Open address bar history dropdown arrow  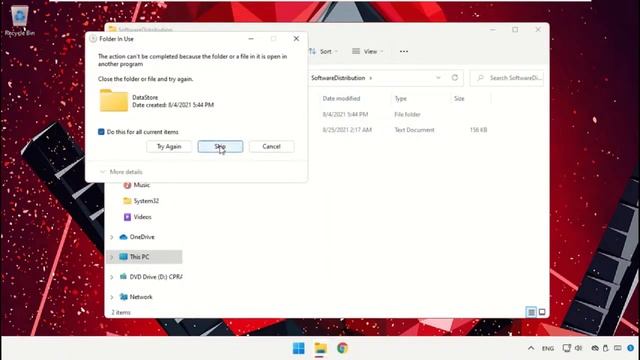[438, 78]
